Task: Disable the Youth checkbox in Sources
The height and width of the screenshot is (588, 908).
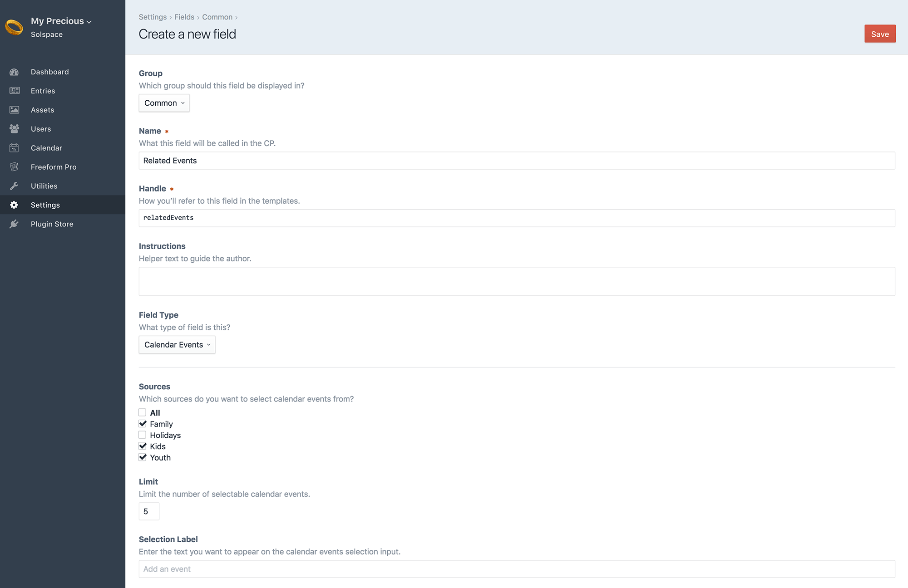Action: click(x=142, y=457)
